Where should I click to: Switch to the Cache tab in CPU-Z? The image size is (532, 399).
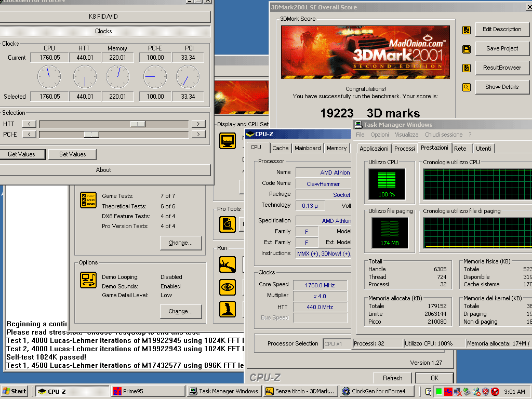(280, 148)
